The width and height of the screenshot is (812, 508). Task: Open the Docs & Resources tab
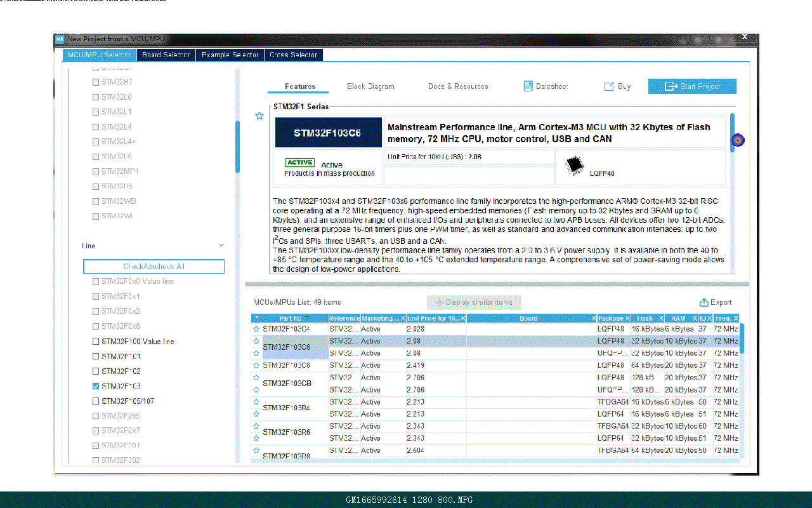458,86
